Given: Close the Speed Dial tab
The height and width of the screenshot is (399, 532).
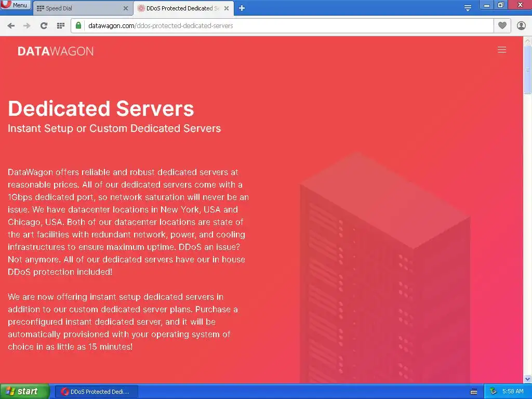Looking at the screenshot, I should (x=126, y=8).
